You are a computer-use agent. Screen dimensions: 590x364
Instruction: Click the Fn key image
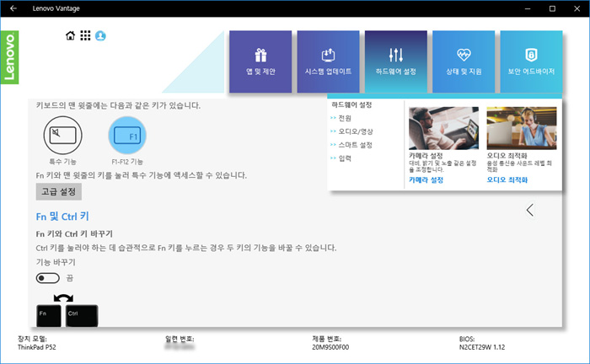click(49, 315)
